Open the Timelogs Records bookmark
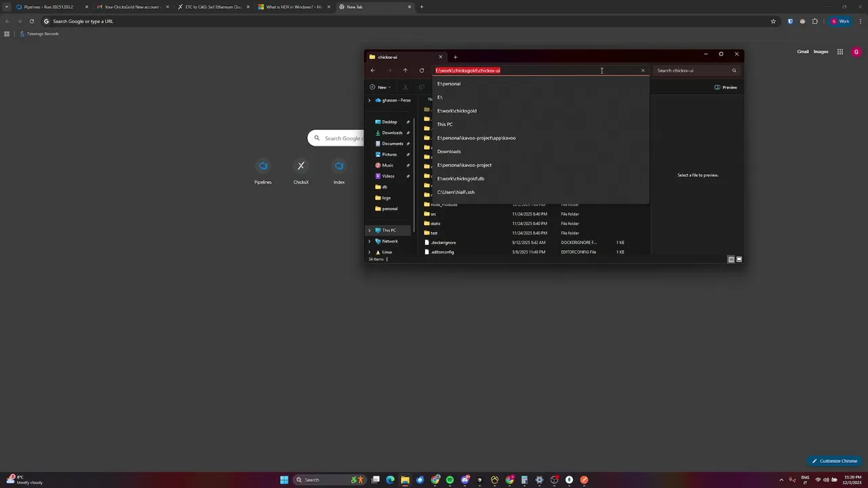Viewport: 868px width, 488px height. (x=39, y=34)
